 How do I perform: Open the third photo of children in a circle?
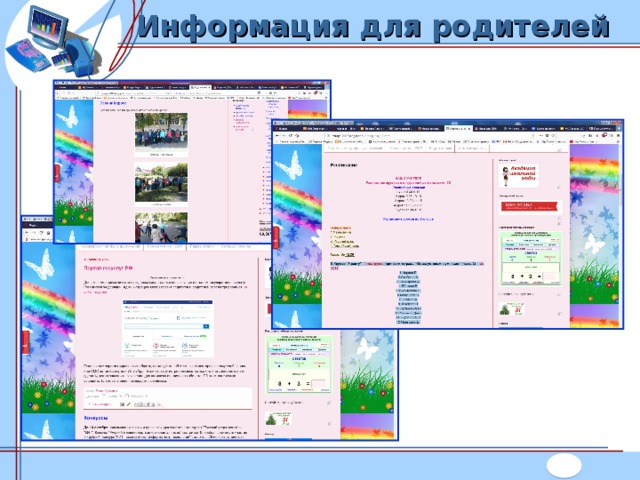[x=161, y=227]
